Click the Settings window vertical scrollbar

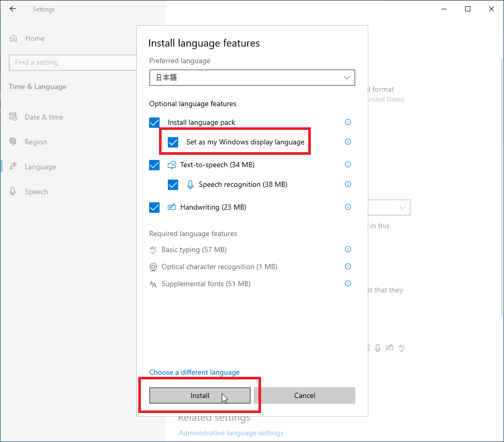point(502,186)
